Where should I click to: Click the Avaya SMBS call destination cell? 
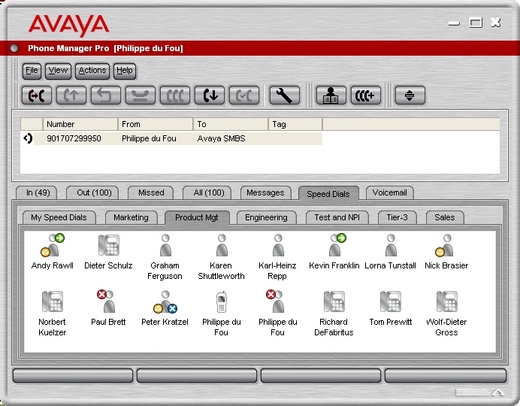[221, 138]
